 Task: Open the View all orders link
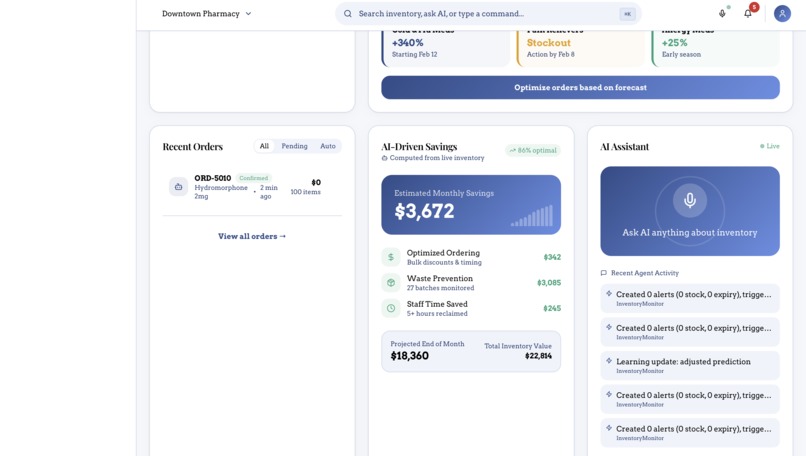(252, 236)
